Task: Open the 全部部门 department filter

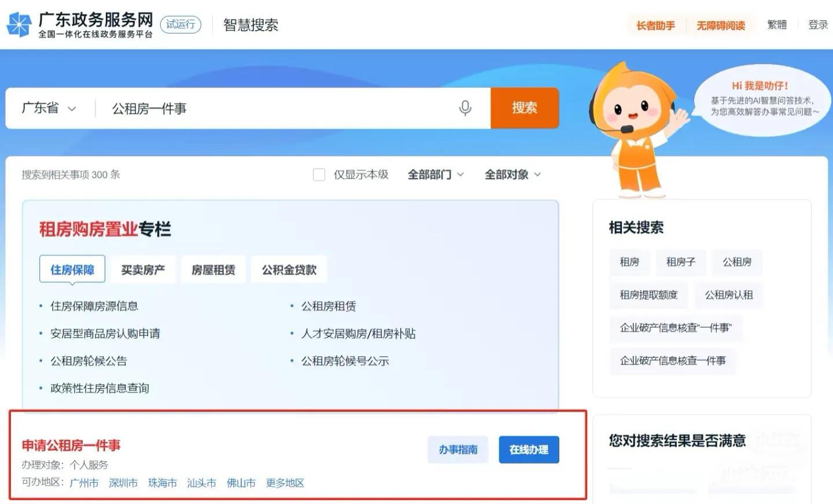Action: pos(436,174)
